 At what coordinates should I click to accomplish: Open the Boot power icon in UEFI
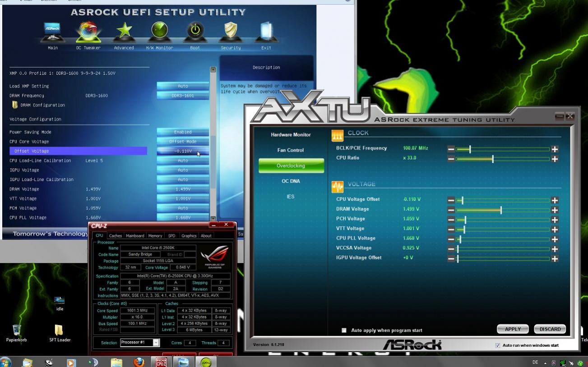[x=195, y=32]
